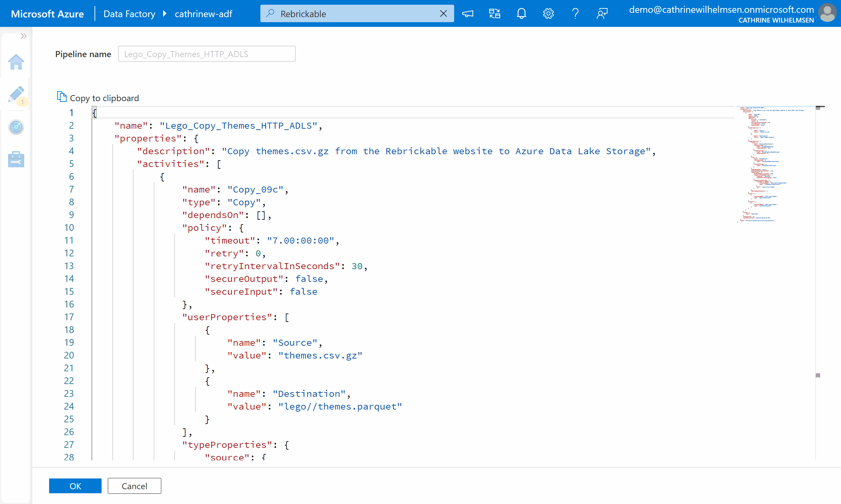
Task: Open the notifications bell
Action: [x=521, y=13]
